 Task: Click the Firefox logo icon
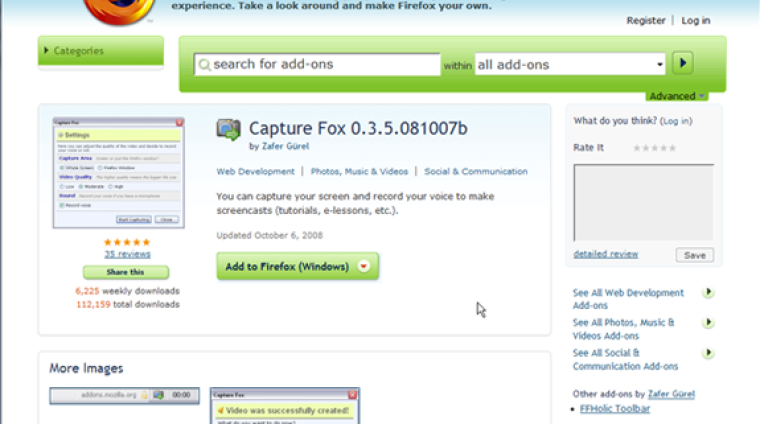[117, 12]
